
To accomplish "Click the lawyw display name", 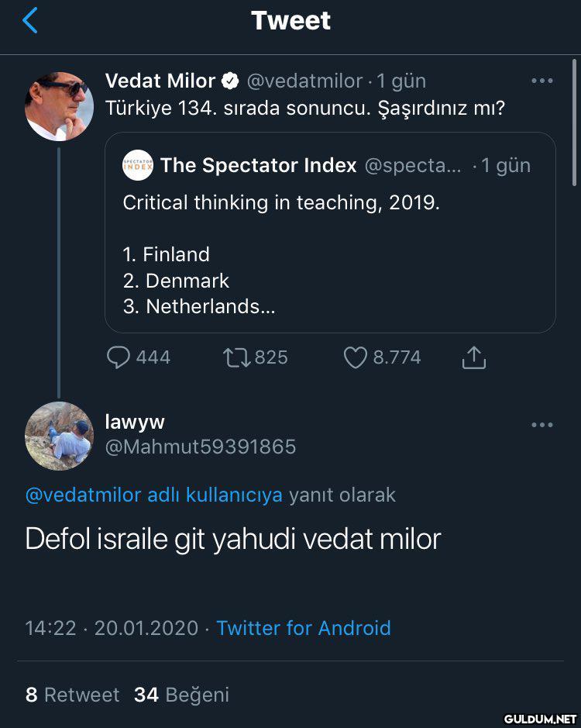I will pyautogui.click(x=135, y=421).
